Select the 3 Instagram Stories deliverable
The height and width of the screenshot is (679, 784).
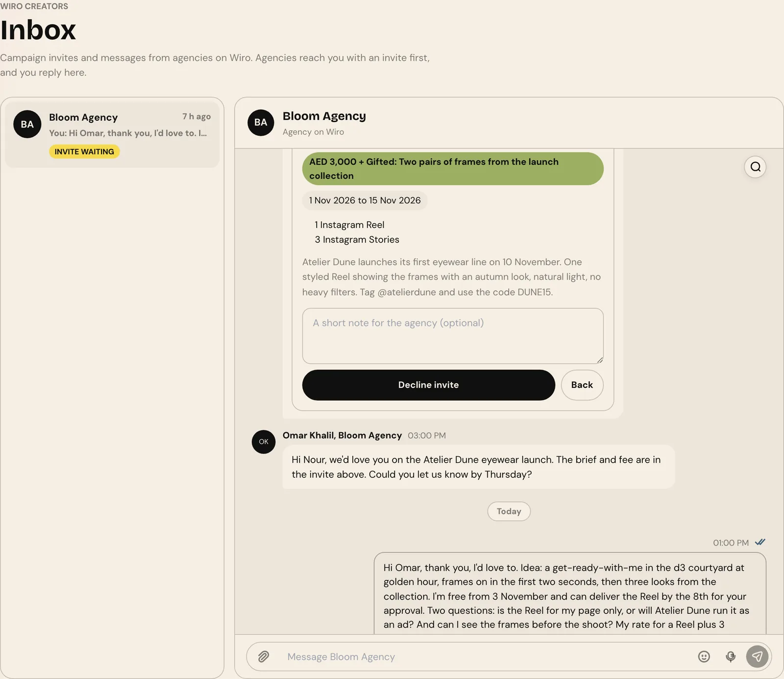[x=357, y=240]
